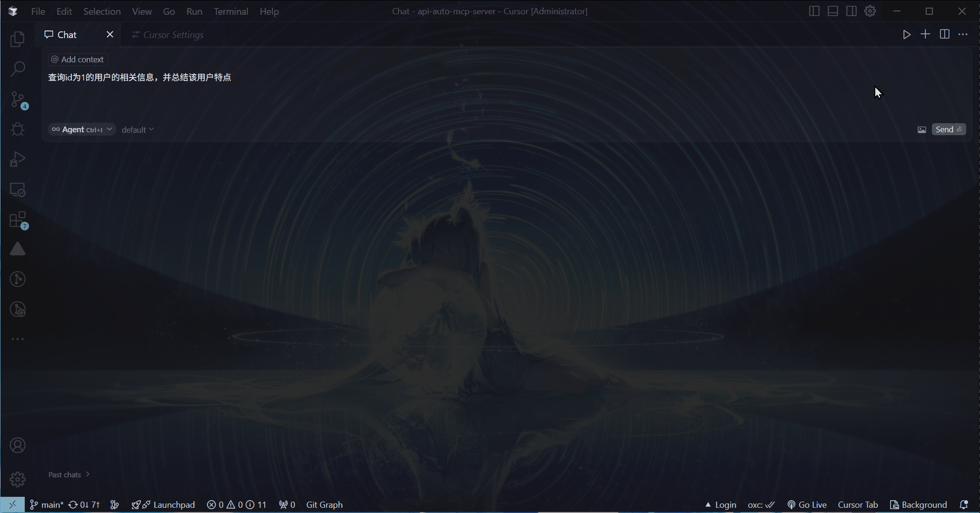980x513 pixels.
Task: Expand the Past chats section
Action: pyautogui.click(x=69, y=474)
